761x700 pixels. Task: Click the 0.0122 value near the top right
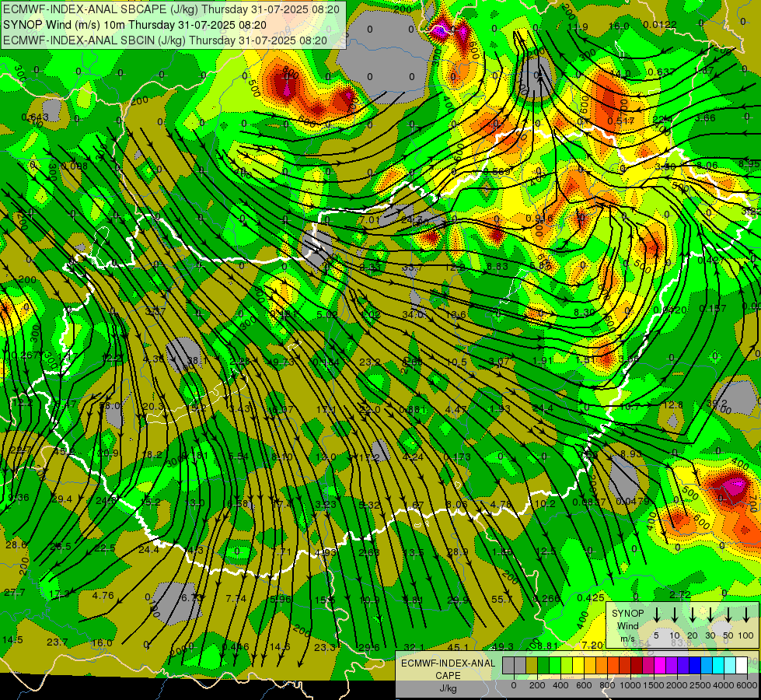660,25
